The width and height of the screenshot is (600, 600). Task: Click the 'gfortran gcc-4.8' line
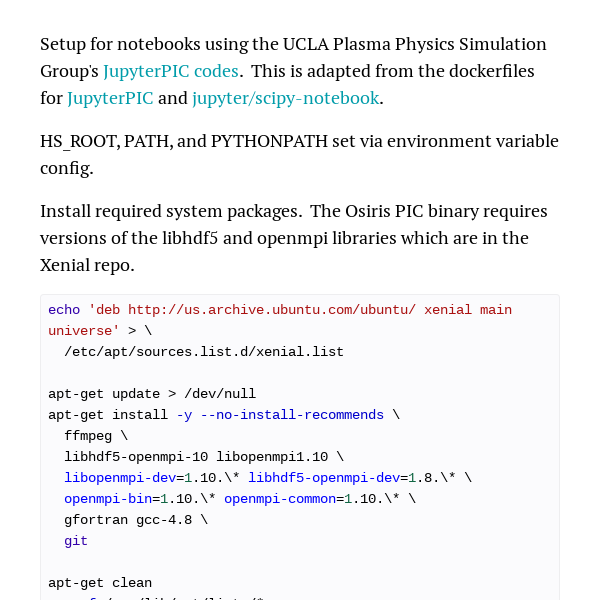(128, 520)
